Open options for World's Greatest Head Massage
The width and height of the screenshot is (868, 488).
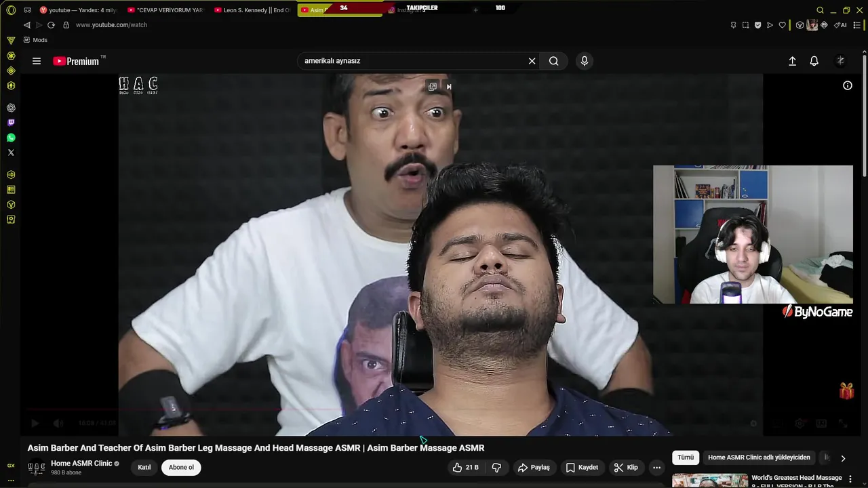[850, 479]
